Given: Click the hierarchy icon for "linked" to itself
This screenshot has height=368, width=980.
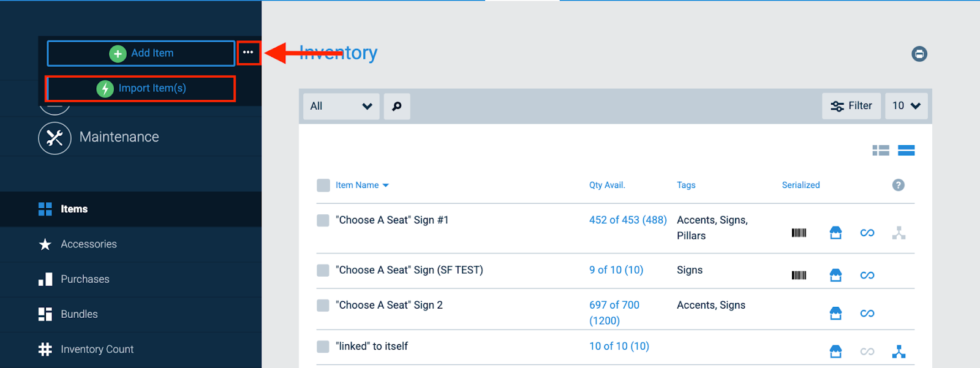Looking at the screenshot, I should (899, 351).
